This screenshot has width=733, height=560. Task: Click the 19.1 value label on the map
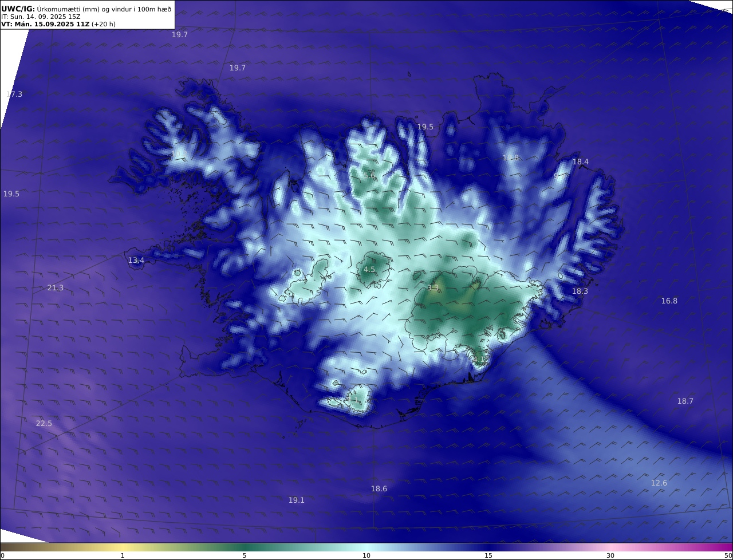296,500
